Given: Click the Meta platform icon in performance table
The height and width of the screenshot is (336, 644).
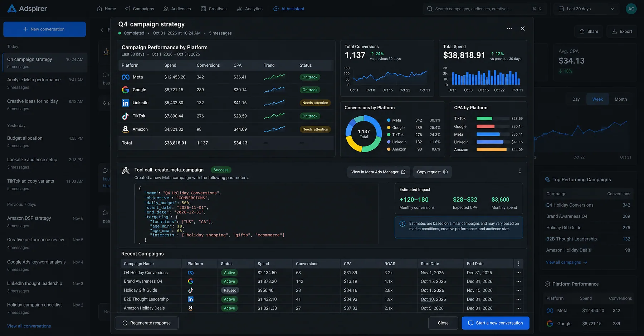Looking at the screenshot, I should point(126,77).
